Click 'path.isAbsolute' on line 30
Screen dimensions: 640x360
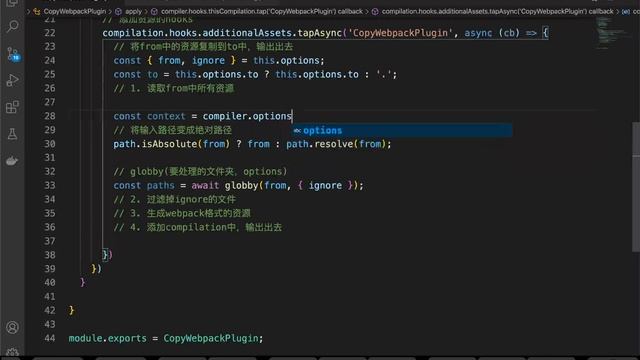tap(155, 144)
